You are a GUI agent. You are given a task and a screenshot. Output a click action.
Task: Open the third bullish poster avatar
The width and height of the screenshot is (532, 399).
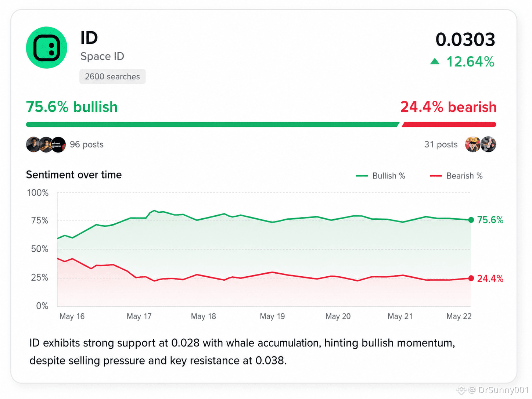[x=58, y=144]
